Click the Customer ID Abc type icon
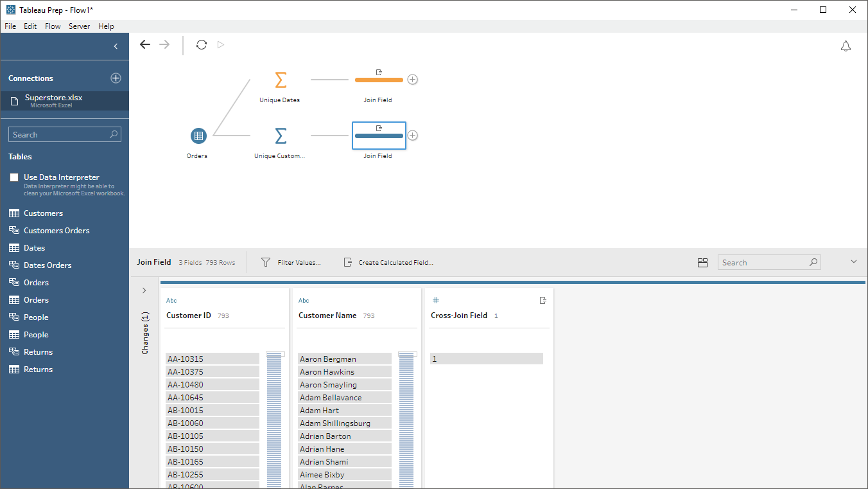This screenshot has width=868, height=489. pyautogui.click(x=171, y=301)
